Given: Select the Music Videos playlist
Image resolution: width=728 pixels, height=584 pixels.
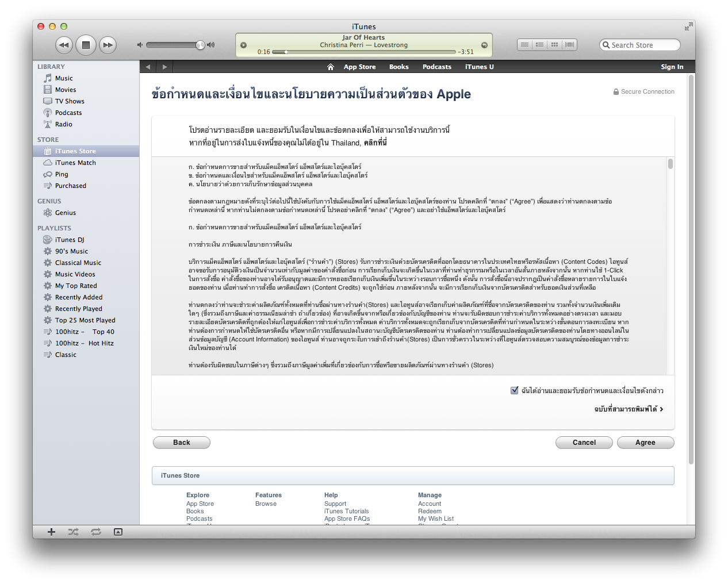Looking at the screenshot, I should coord(86,274).
